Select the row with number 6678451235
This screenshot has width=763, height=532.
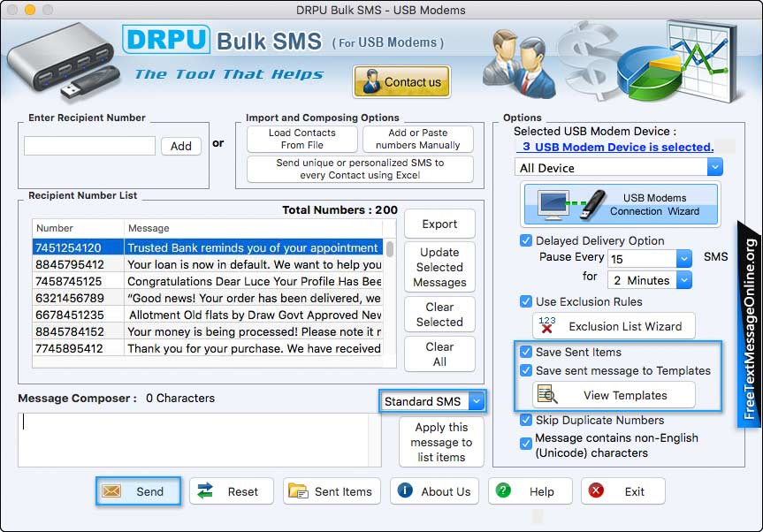point(208,315)
